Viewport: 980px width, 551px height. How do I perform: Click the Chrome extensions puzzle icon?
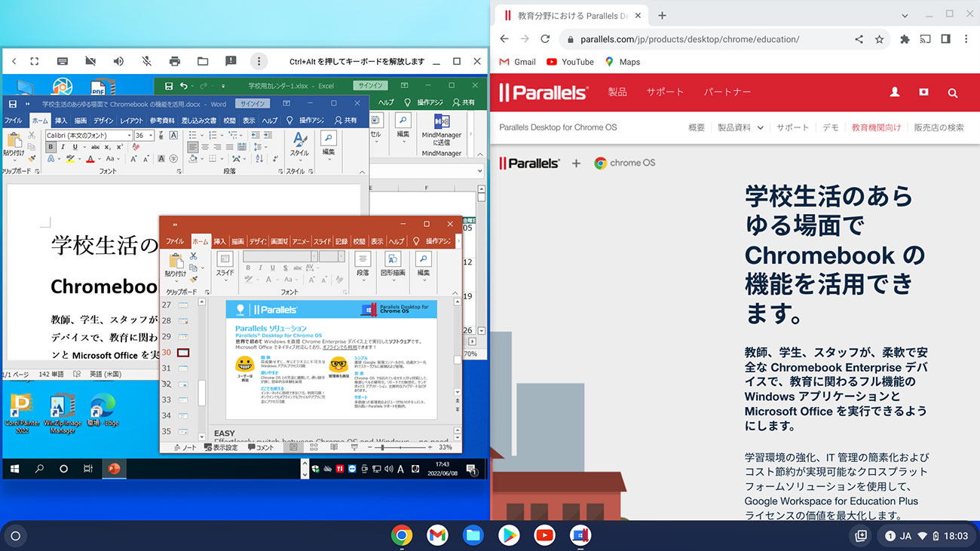[x=905, y=39]
